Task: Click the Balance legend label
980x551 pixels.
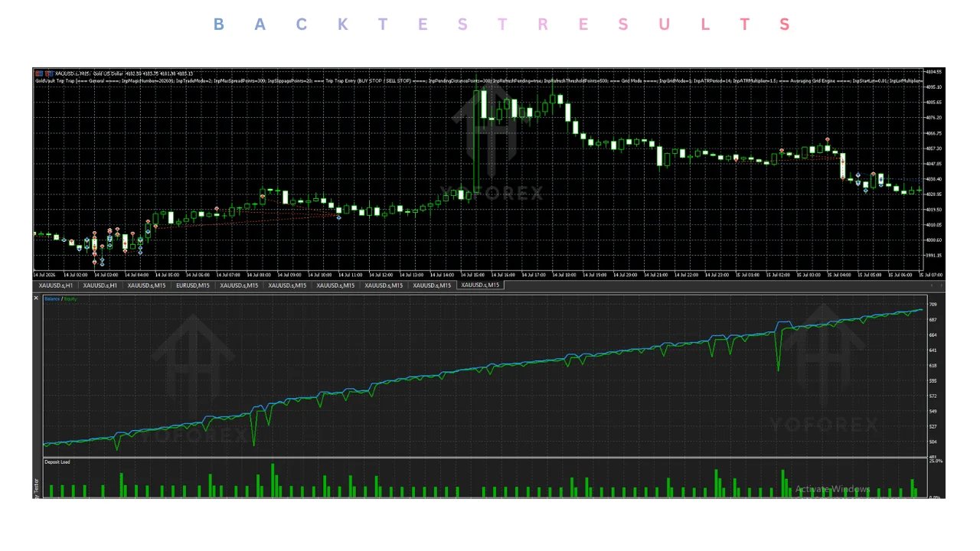Action: pyautogui.click(x=52, y=298)
